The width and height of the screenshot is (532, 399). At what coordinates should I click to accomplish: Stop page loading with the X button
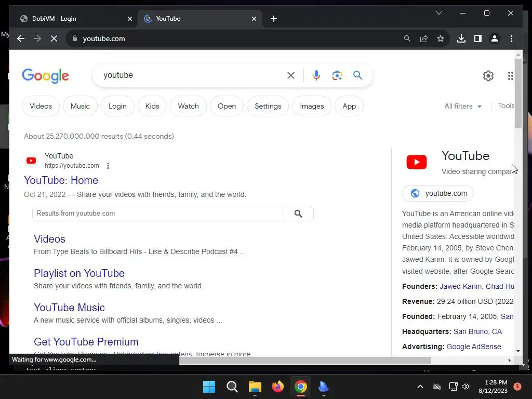point(54,38)
